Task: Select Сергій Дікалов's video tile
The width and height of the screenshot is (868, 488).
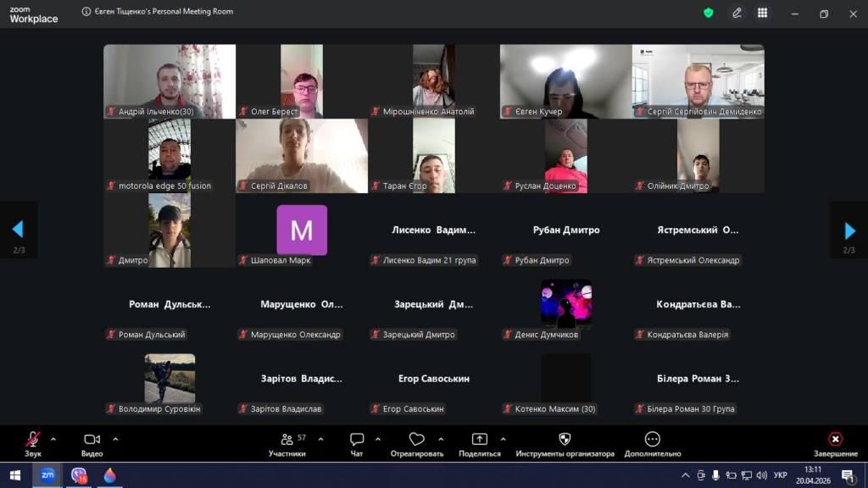Action: pyautogui.click(x=302, y=155)
